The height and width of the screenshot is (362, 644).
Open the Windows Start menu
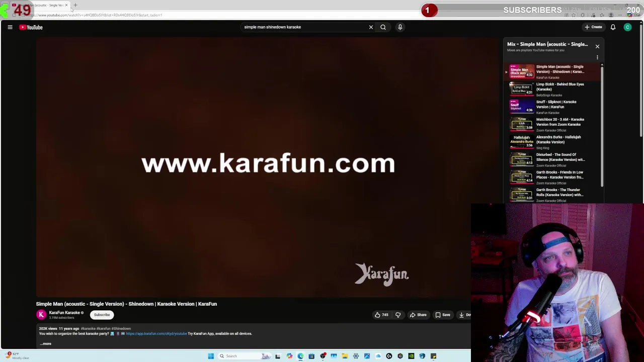tap(211, 356)
